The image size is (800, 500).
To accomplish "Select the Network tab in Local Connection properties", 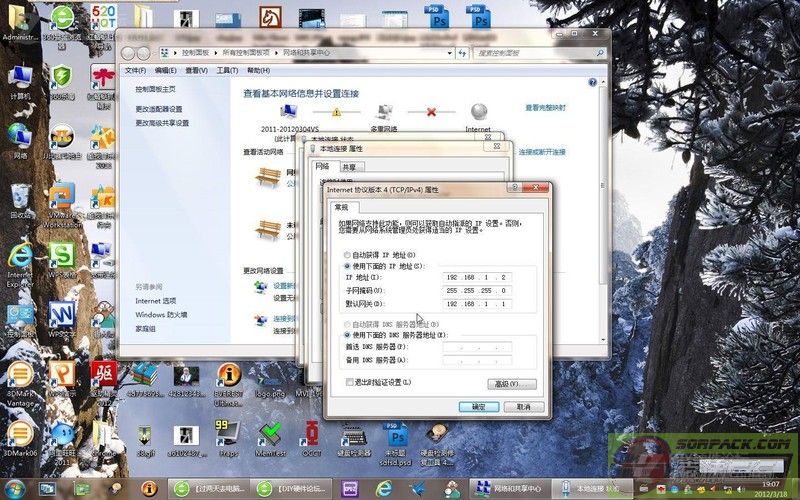I will tap(322, 166).
